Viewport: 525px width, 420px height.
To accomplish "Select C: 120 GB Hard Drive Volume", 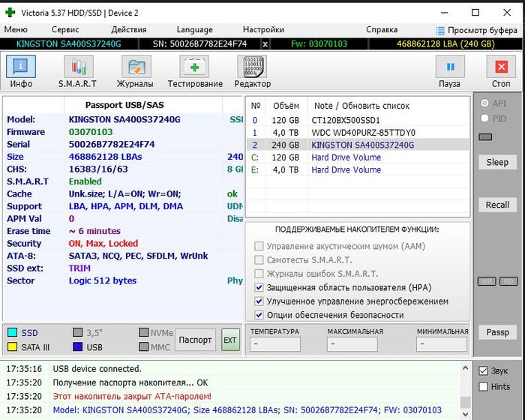I will 358,157.
